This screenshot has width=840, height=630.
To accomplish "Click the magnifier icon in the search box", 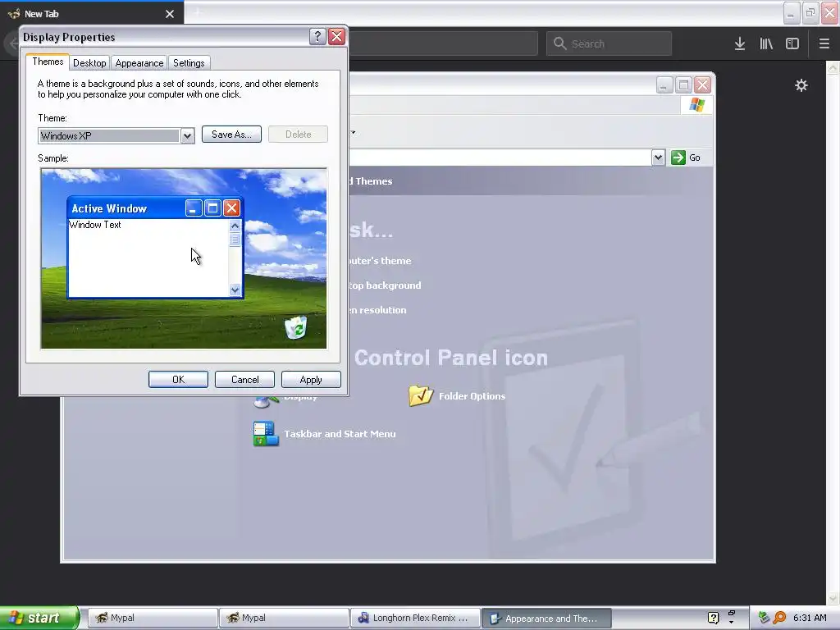I will pyautogui.click(x=559, y=43).
